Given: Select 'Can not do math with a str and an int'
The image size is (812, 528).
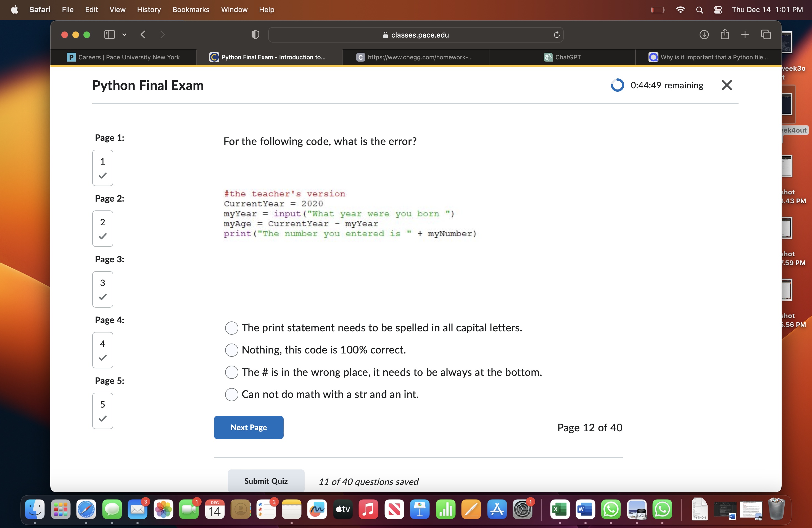Looking at the screenshot, I should 232,394.
